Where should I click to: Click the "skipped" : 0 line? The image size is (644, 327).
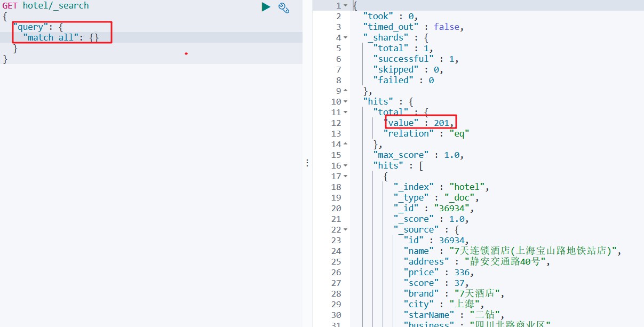click(x=408, y=69)
